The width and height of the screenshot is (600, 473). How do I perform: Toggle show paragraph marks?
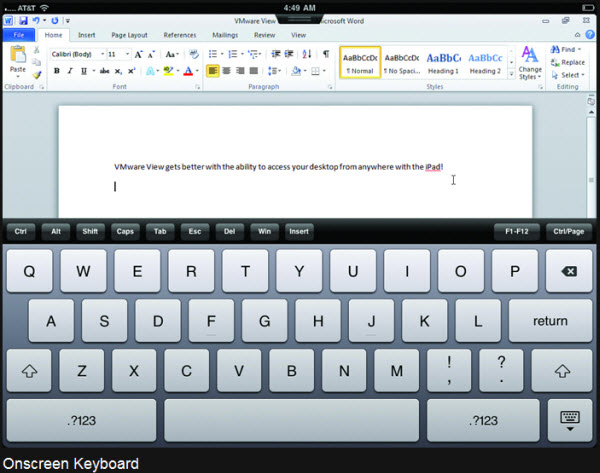tap(326, 54)
